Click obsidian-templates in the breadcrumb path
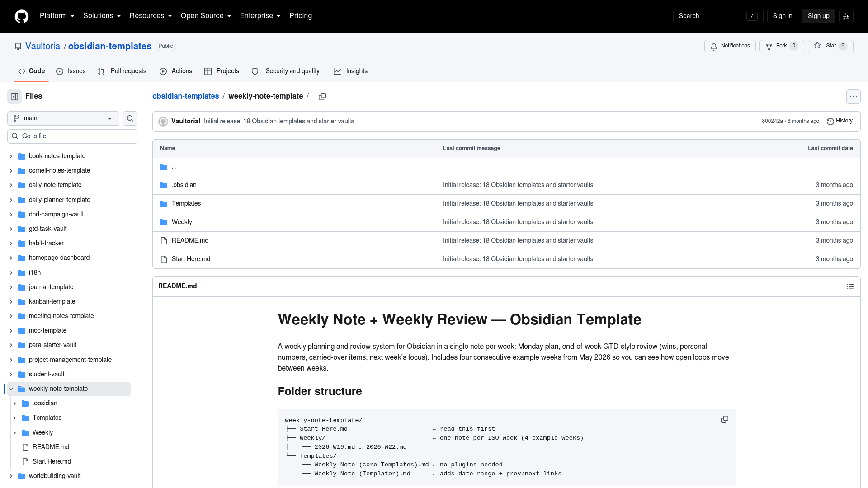This screenshot has height=488, width=868. (185, 96)
